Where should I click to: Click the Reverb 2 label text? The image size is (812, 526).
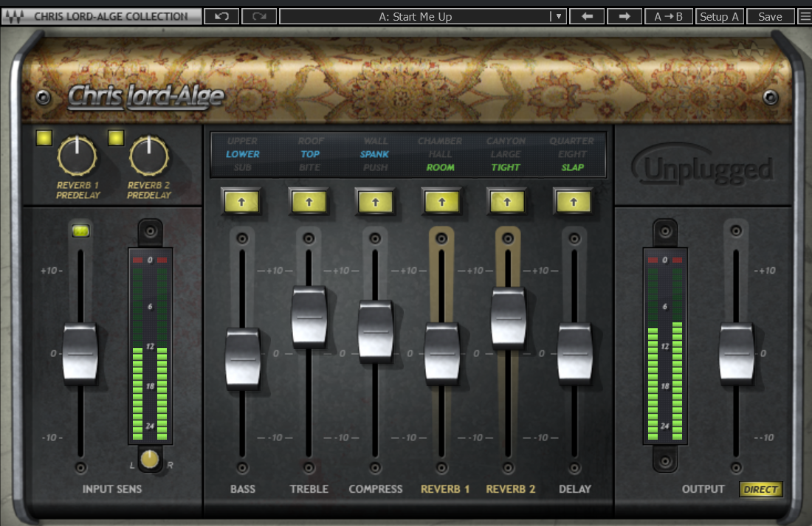(511, 489)
